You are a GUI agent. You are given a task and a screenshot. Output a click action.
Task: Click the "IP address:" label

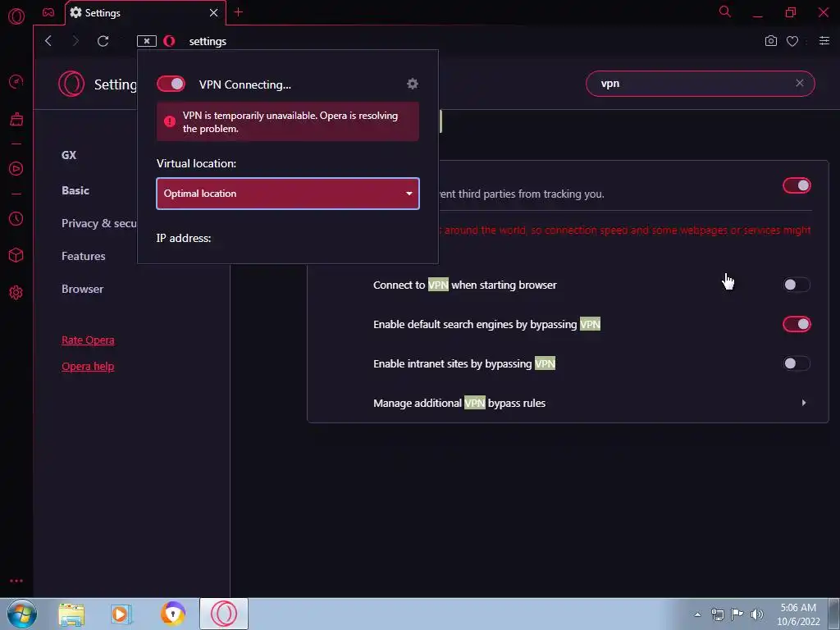[x=184, y=238]
